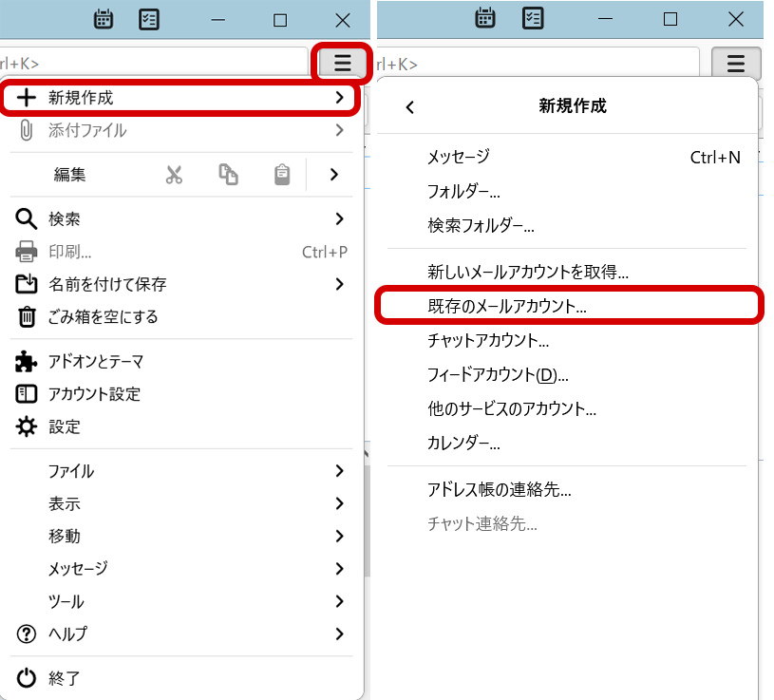Viewport: 774px width, 700px height.
Task: Open アドオンとテーマ with the puzzle icon
Action: click(95, 361)
